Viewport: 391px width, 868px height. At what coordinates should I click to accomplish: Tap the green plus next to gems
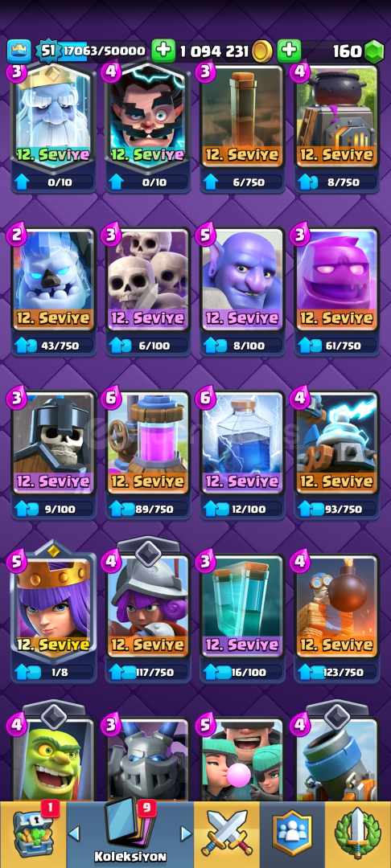click(289, 51)
